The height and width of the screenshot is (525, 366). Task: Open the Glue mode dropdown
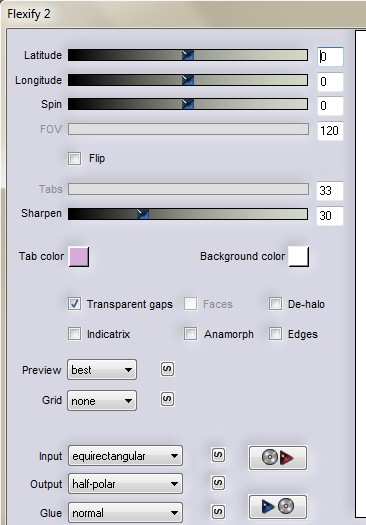click(125, 513)
